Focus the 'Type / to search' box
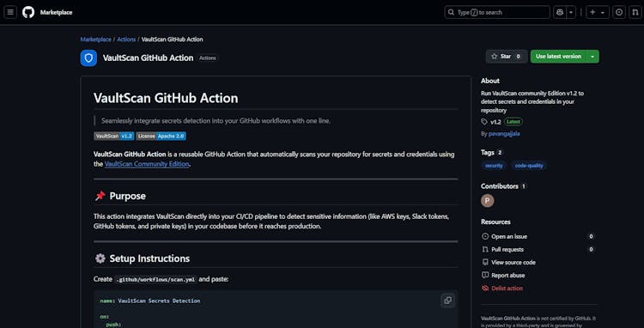Image resolution: width=644 pixels, height=328 pixels. click(x=497, y=12)
